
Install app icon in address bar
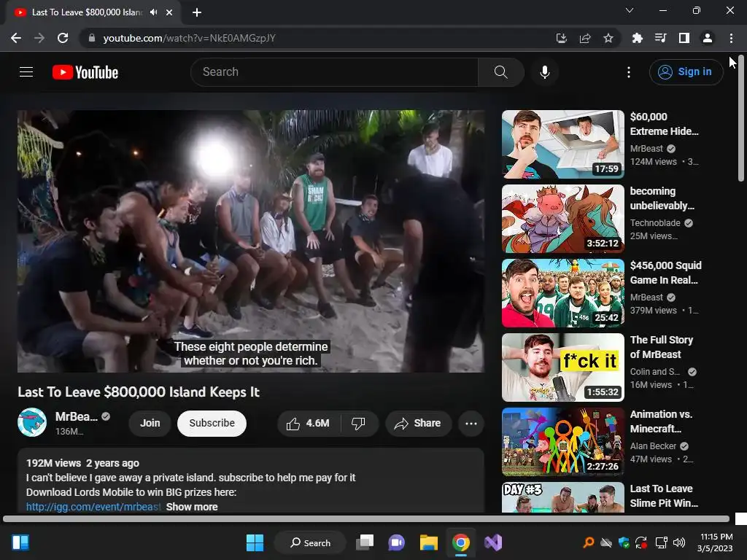pos(562,38)
